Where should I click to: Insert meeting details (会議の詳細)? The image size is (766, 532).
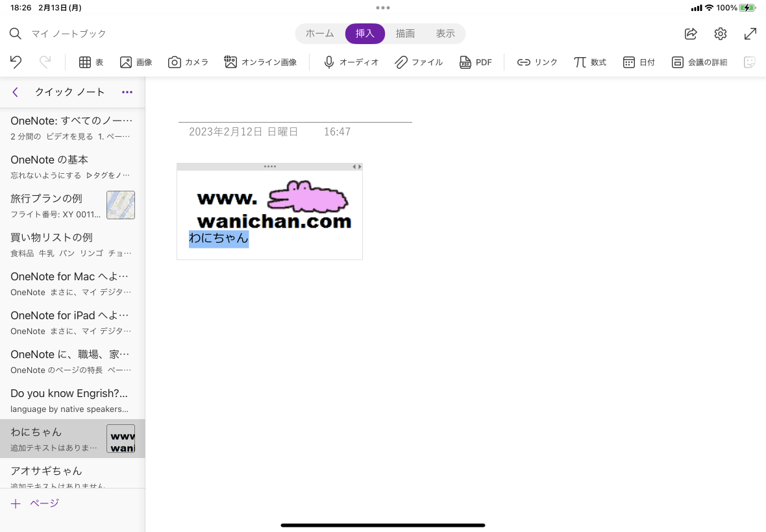(699, 62)
